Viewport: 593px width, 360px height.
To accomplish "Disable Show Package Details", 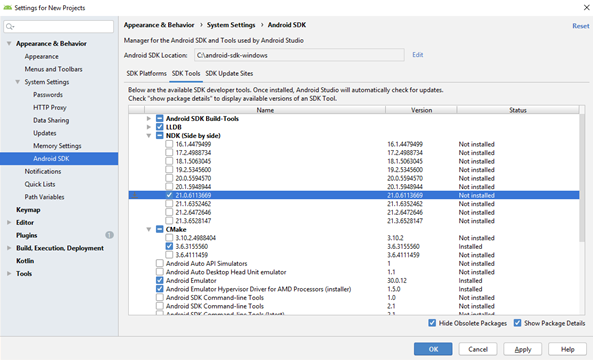I will coord(517,323).
